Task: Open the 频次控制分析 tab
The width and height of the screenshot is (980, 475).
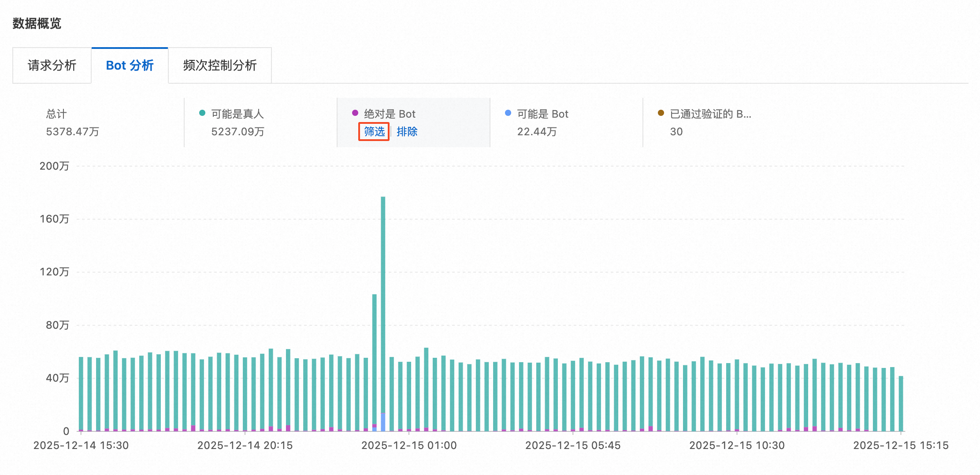Action: (220, 65)
